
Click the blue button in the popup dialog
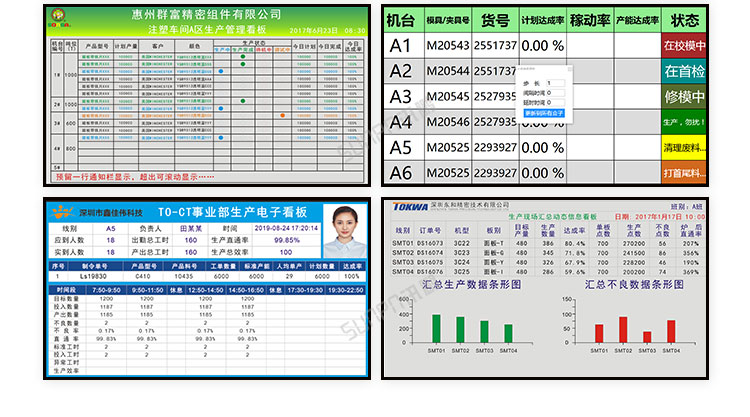[x=546, y=113]
